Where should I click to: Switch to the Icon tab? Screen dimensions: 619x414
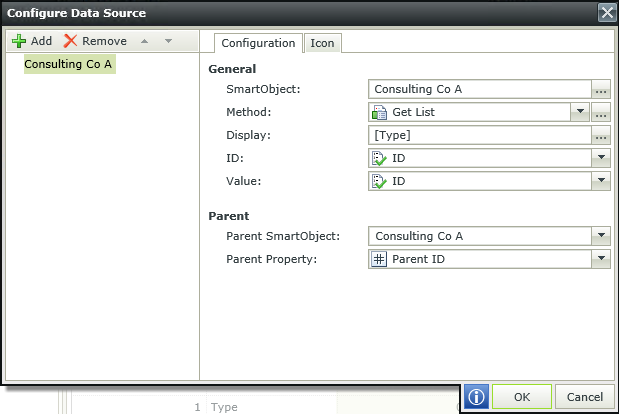(323, 43)
